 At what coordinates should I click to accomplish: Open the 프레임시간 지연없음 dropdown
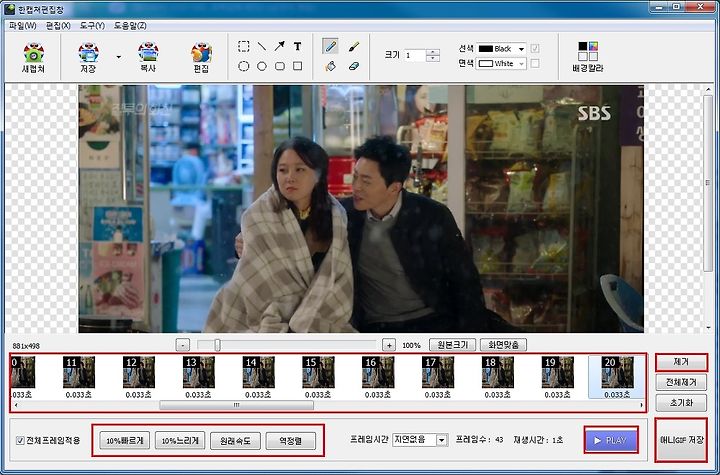click(x=420, y=440)
